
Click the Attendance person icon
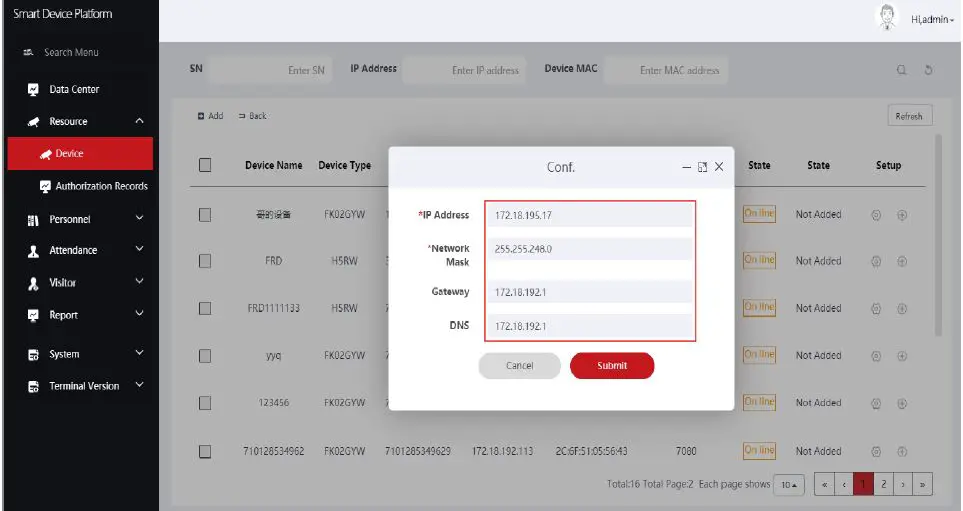33,251
